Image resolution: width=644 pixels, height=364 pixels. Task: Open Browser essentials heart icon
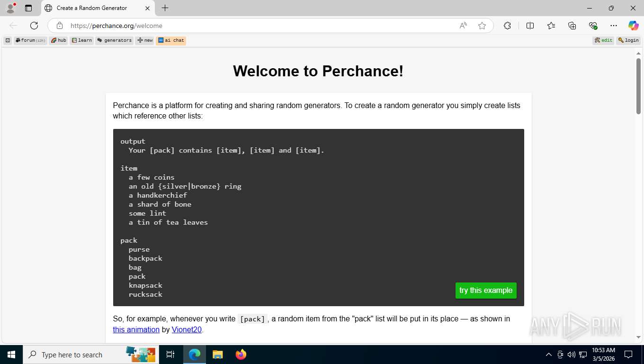coord(593,26)
